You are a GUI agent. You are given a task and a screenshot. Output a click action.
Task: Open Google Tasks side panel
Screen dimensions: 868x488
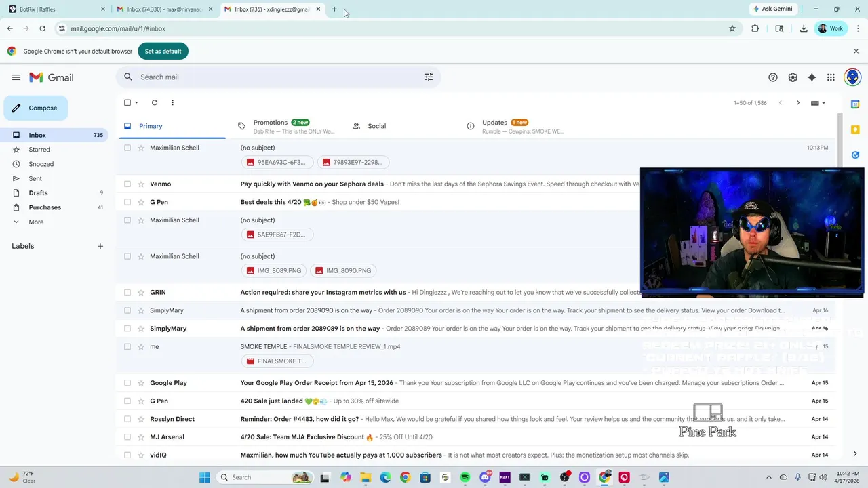(855, 155)
